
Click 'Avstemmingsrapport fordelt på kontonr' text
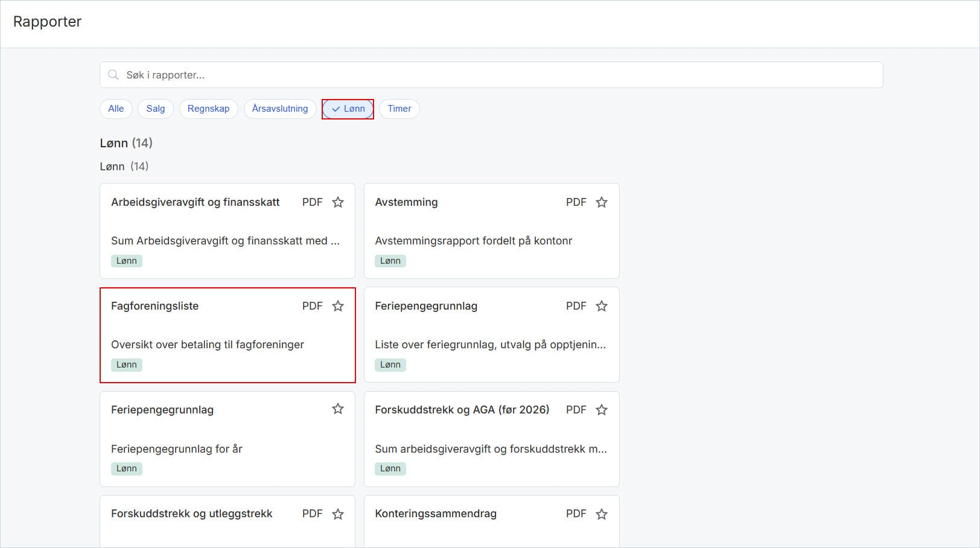point(474,241)
